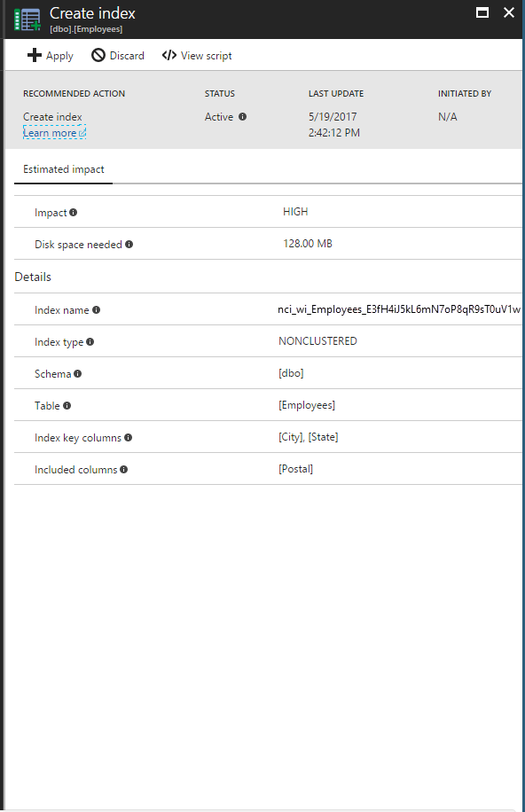The image size is (525, 812).
Task: Click the View script code icon
Action: coord(169,55)
